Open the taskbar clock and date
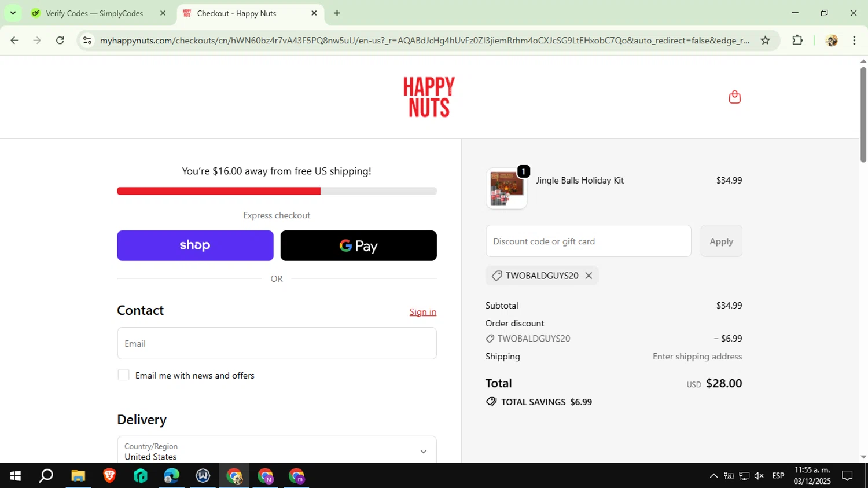The height and width of the screenshot is (488, 868). [812, 476]
